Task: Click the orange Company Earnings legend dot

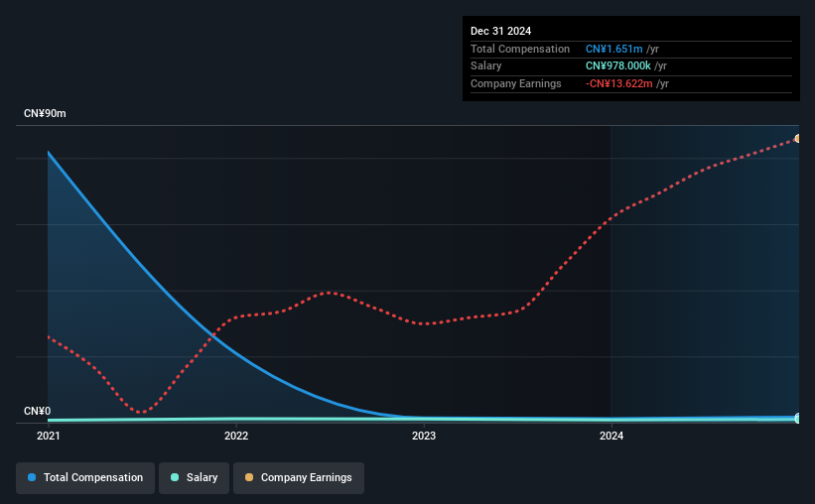Action: click(x=249, y=477)
